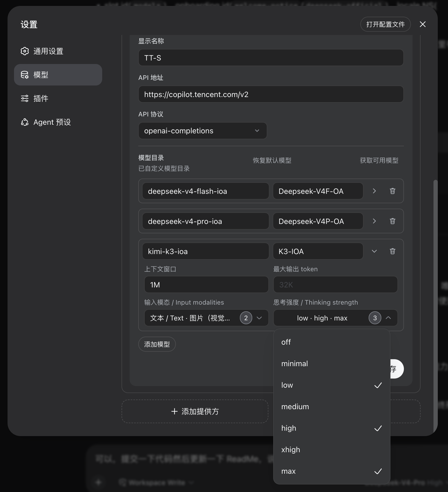The height and width of the screenshot is (492, 448).
Task: Click the 添加提供方 button
Action: point(195,411)
